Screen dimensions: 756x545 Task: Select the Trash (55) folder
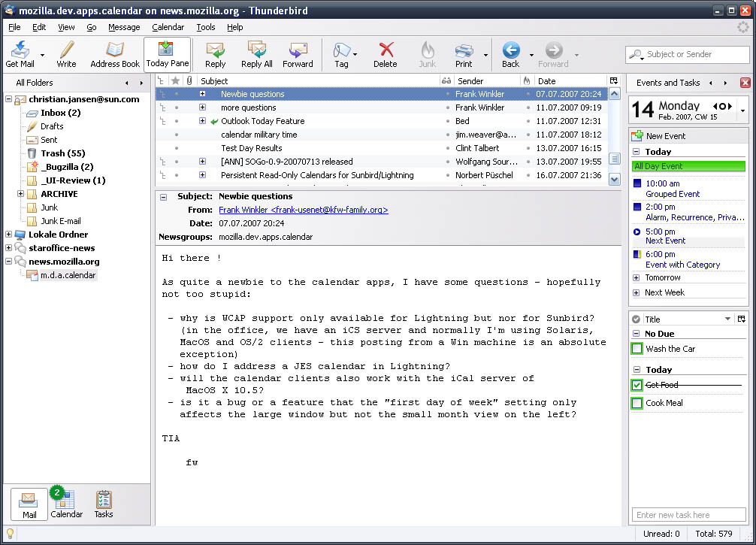pyautogui.click(x=62, y=153)
